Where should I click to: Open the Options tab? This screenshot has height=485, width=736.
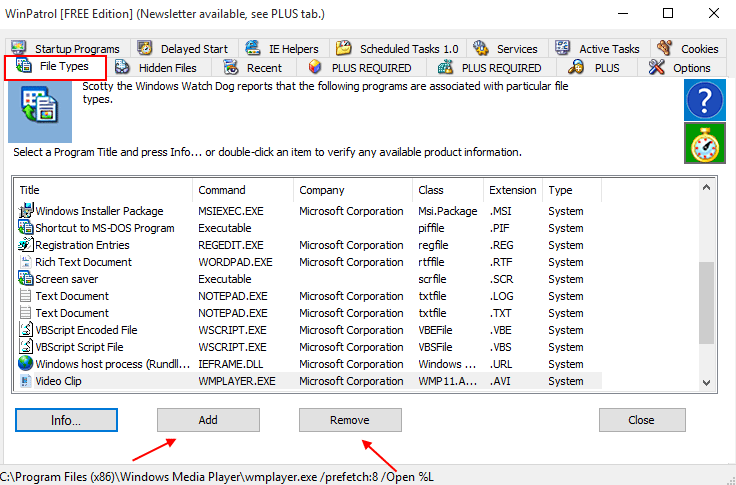click(682, 68)
